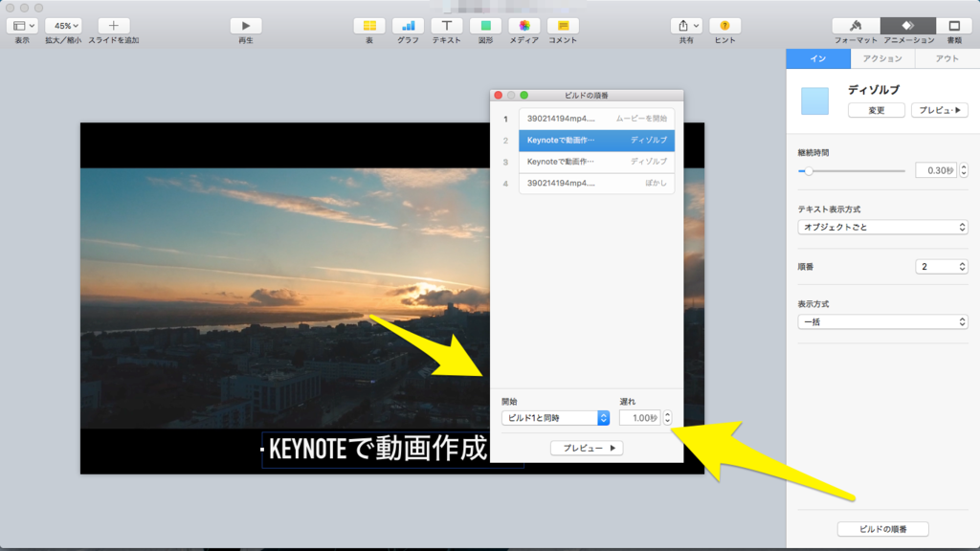Add a text box with テキスト icon
The height and width of the screenshot is (551, 980).
447,26
